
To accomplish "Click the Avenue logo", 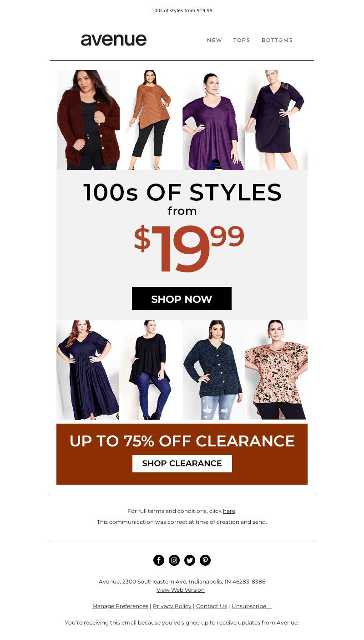I will (114, 40).
